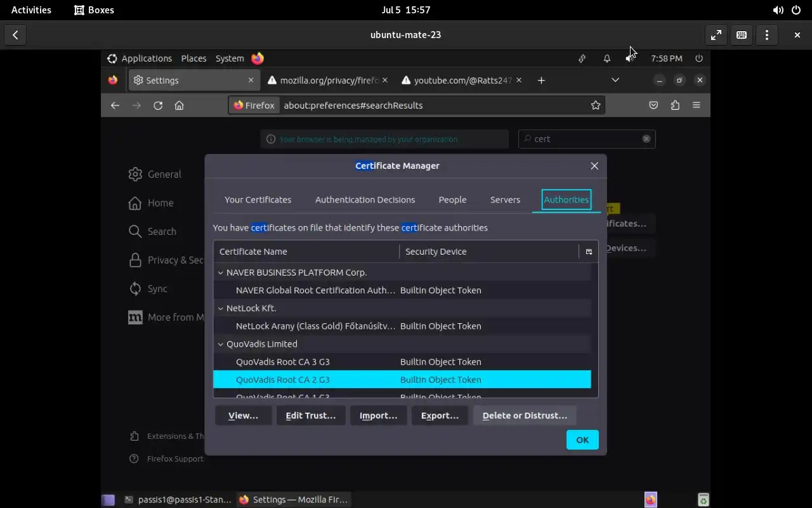Click the show desktop icon in bottom panel
Screen dimensions: 812x508
[x=108, y=500]
